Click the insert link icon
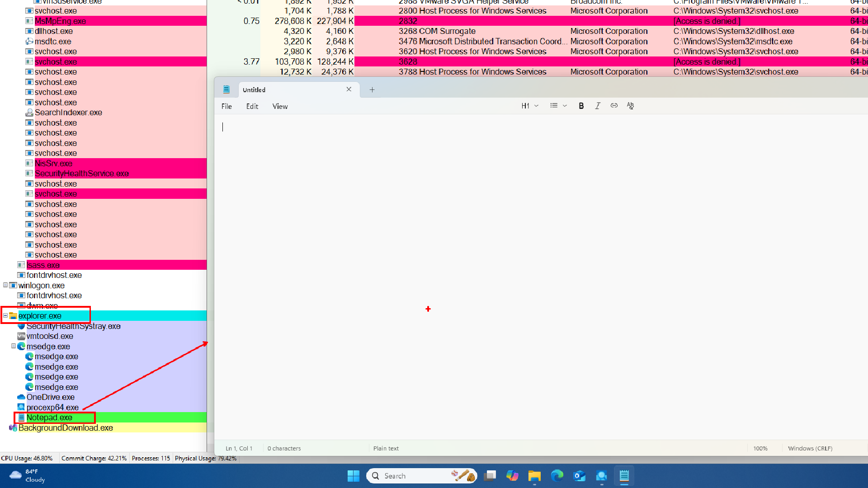The image size is (868, 488). tap(614, 106)
